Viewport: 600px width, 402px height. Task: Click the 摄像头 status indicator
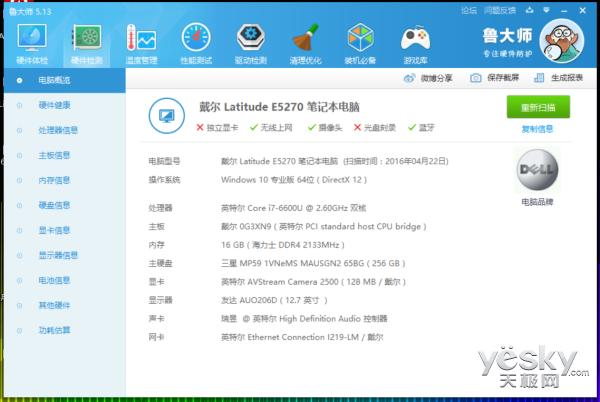coord(325,128)
